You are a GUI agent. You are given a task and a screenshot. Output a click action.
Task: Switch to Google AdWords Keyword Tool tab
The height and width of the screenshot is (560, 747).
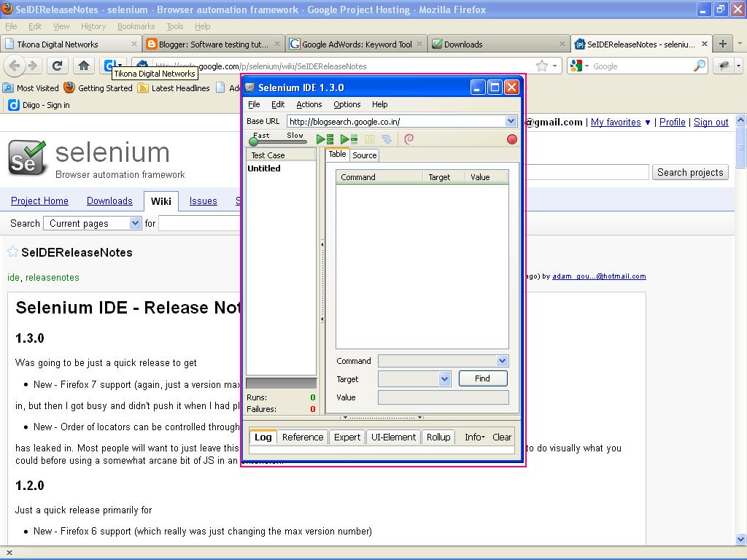click(356, 44)
